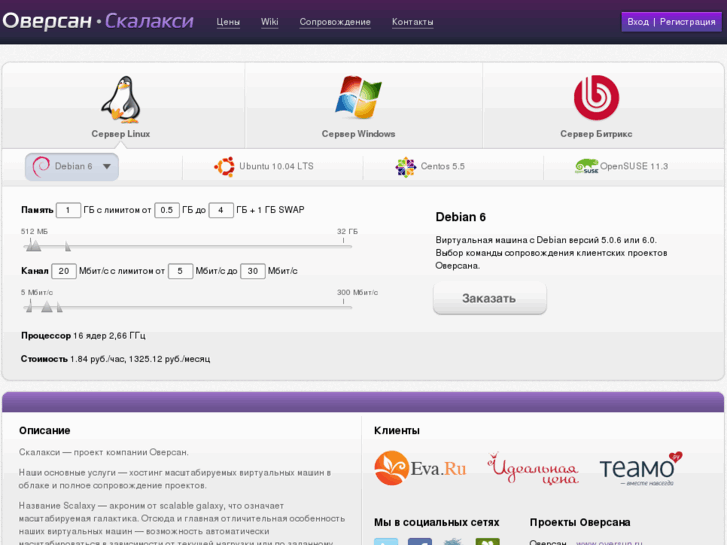Screen dimensions: 727x545
Task: Click the Описание section heading
Action: coord(45,430)
